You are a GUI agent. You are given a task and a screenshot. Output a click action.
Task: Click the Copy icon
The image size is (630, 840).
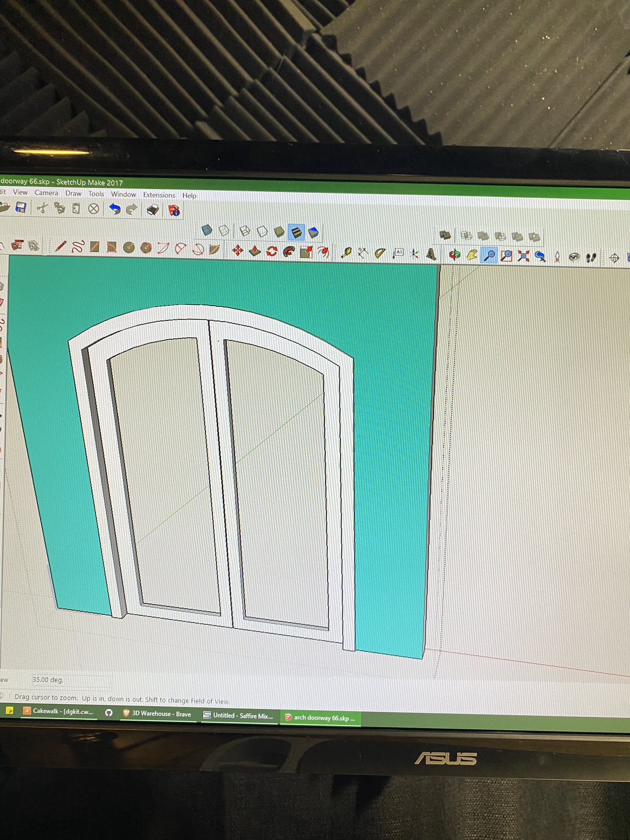point(60,208)
